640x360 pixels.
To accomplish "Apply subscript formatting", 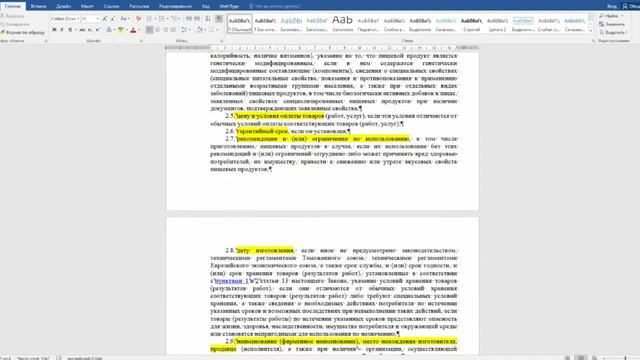I will click(x=90, y=30).
